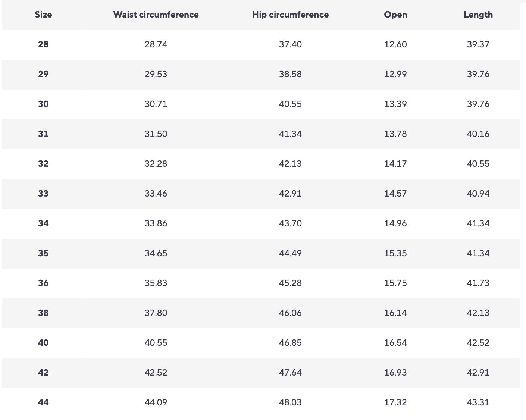Click size 44 row label
This screenshot has height=420, width=526.
tap(43, 402)
